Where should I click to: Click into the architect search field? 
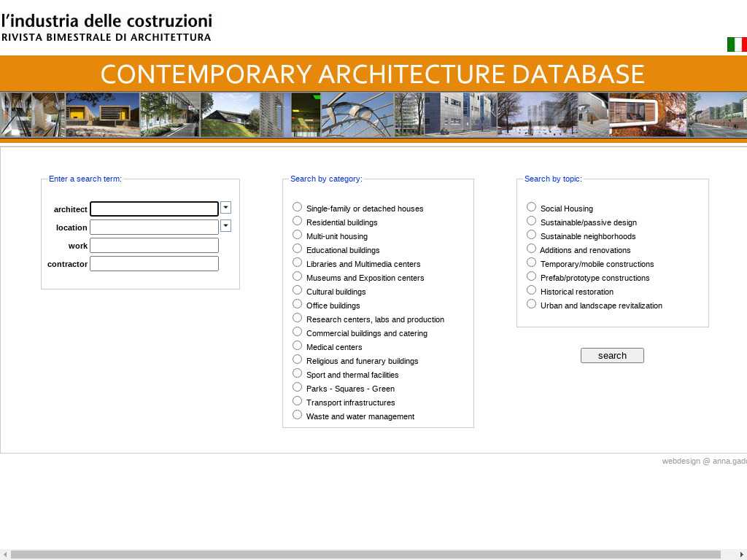pos(154,209)
